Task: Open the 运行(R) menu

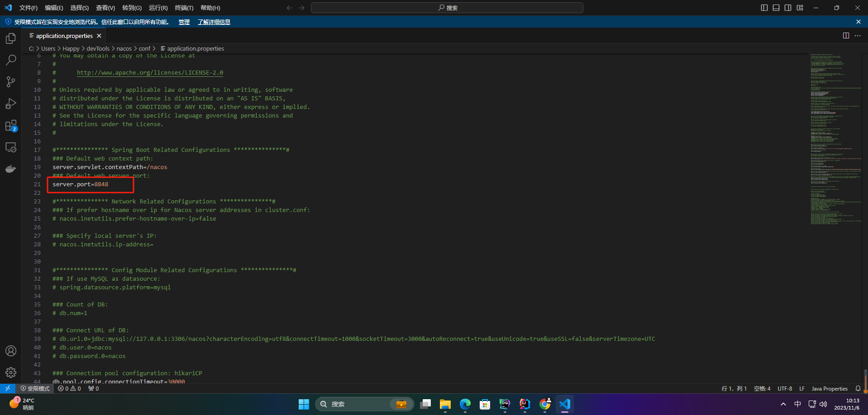Action: click(x=158, y=8)
